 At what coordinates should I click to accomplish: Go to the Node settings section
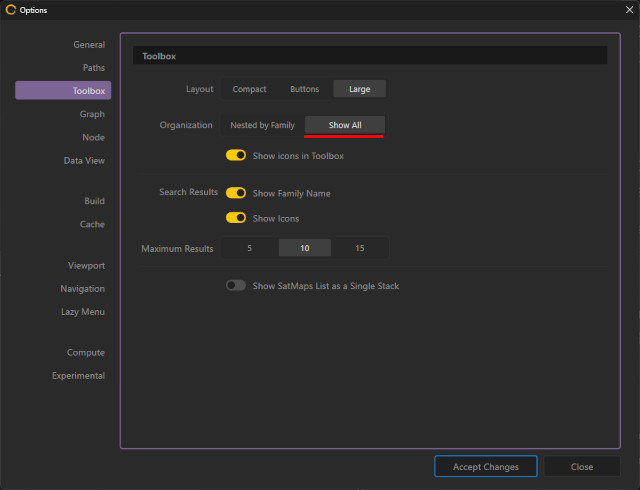93,137
